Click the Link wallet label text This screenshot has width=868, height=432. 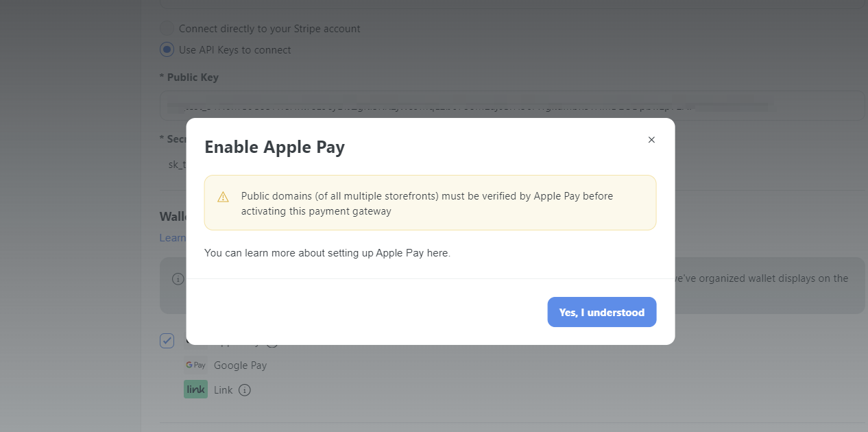(x=224, y=390)
